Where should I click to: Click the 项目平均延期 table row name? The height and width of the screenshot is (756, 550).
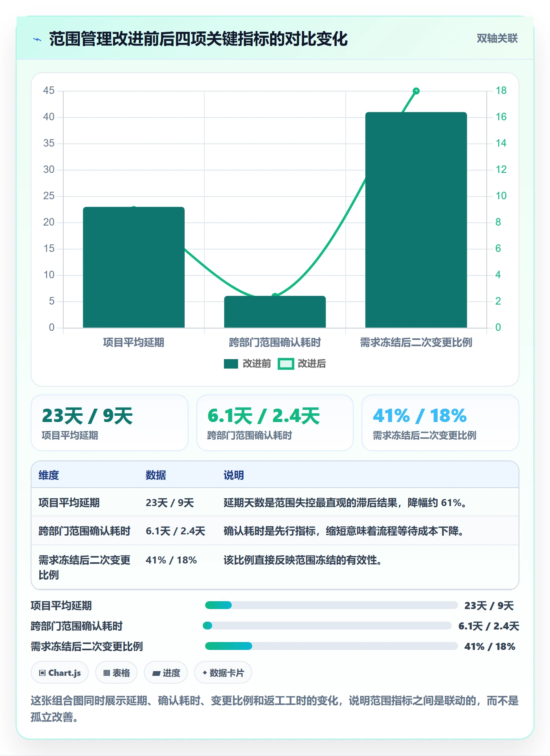[x=69, y=503]
